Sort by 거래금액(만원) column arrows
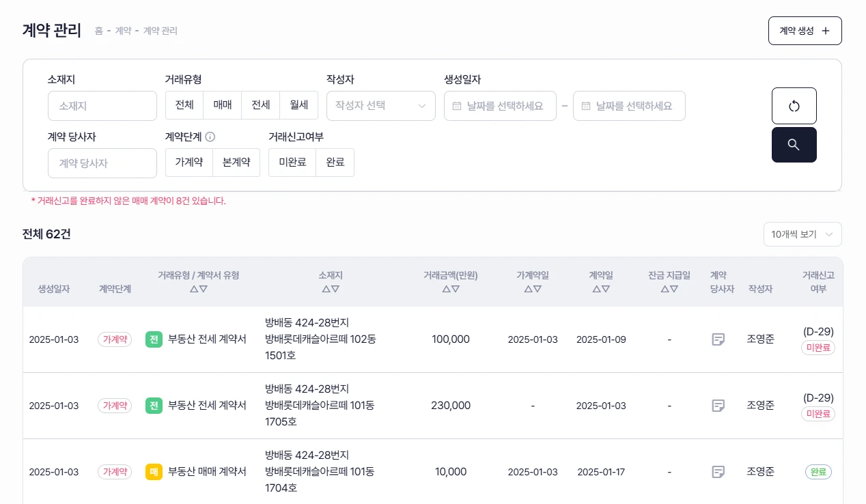 (x=450, y=289)
